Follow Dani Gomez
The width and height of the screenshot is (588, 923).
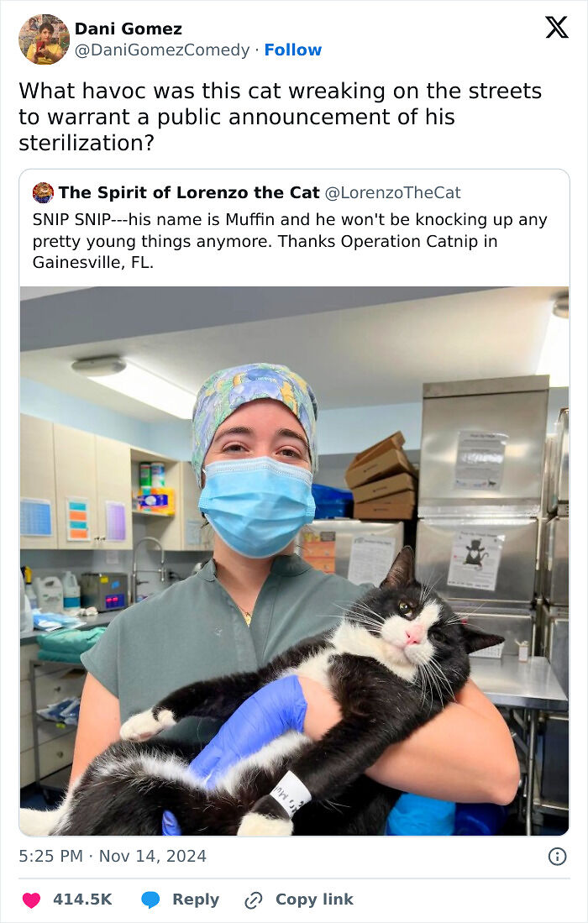click(x=292, y=50)
